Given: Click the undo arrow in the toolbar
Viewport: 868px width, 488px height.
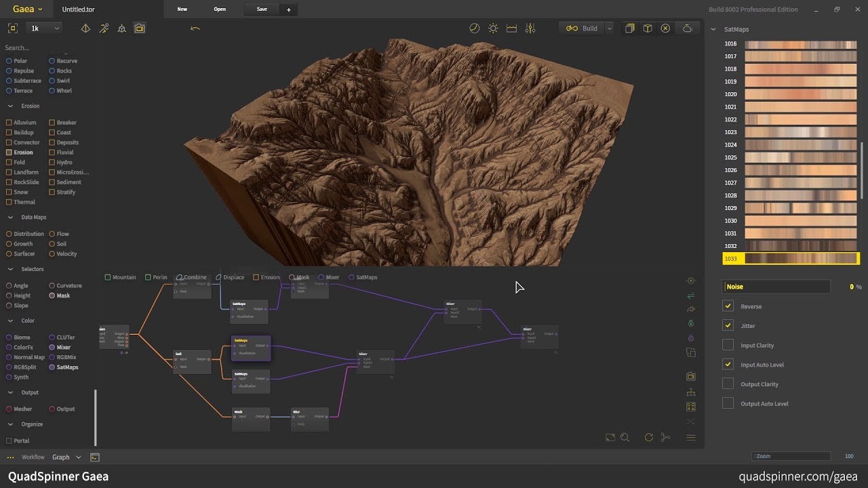Looking at the screenshot, I should (x=195, y=28).
